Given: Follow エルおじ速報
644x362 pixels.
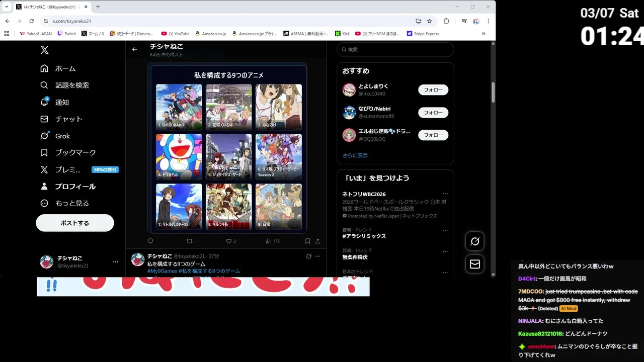Looking at the screenshot, I should click(x=433, y=135).
